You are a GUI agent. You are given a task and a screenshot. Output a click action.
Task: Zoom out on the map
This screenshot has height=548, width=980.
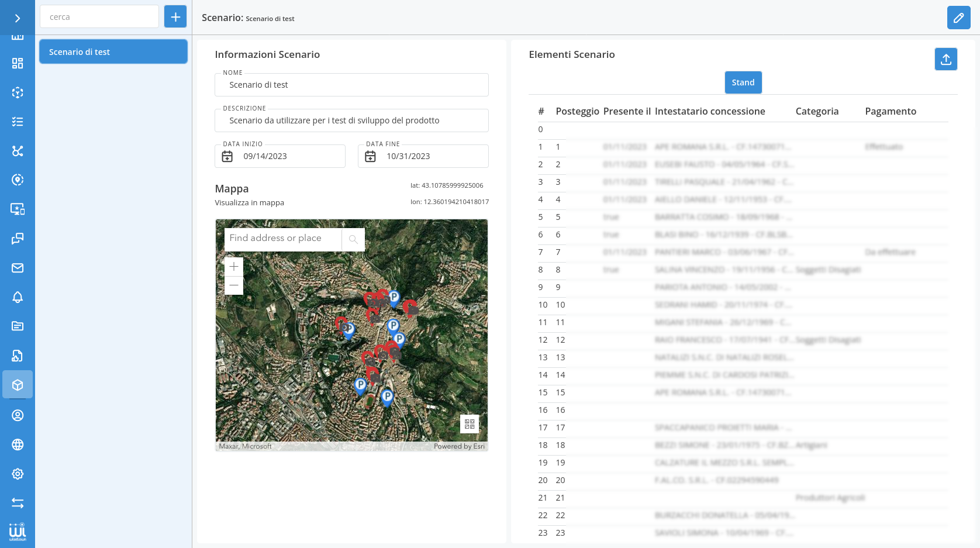click(x=234, y=285)
